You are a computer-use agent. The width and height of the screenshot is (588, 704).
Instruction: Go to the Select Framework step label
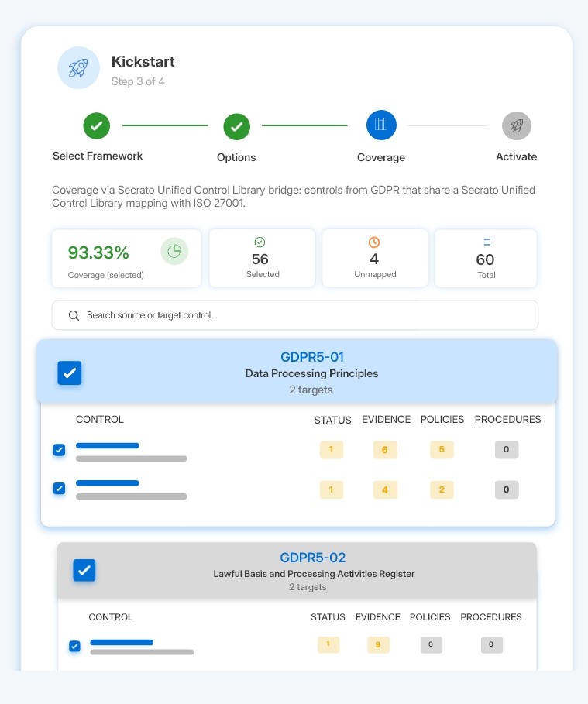[98, 156]
